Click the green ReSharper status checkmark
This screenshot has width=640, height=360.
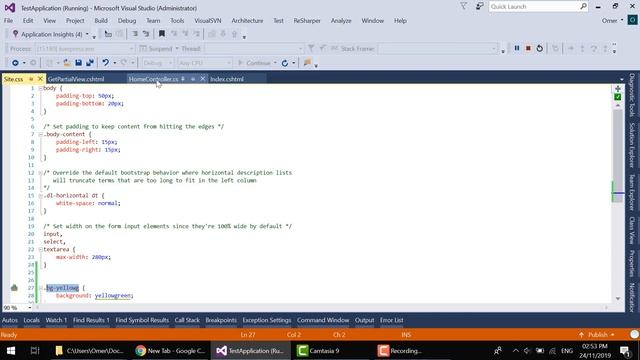[618, 97]
